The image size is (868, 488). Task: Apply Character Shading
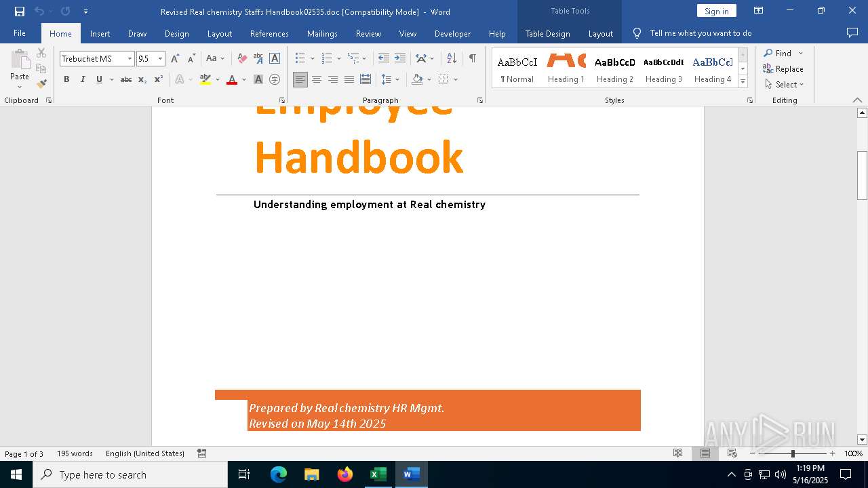pyautogui.click(x=258, y=80)
